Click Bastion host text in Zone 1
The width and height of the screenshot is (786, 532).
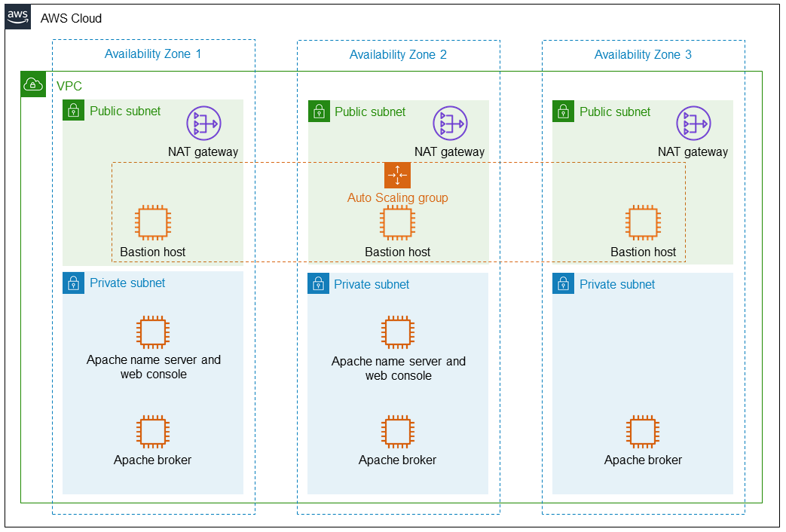coord(153,252)
